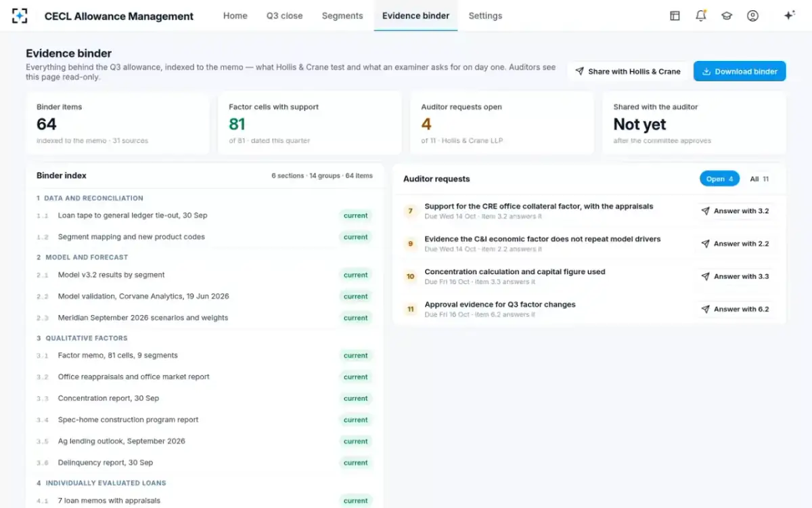Open 'Model validation, Corvane Analytics' item
This screenshot has width=812, height=508.
coord(204,297)
